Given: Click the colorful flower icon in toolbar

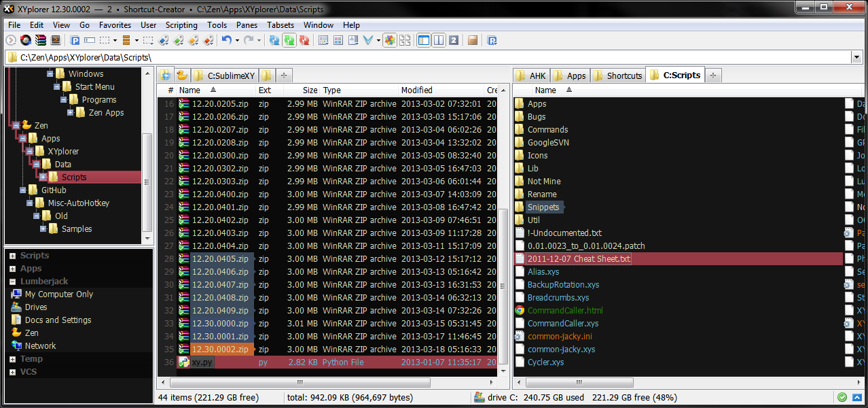Looking at the screenshot, I should [x=389, y=41].
